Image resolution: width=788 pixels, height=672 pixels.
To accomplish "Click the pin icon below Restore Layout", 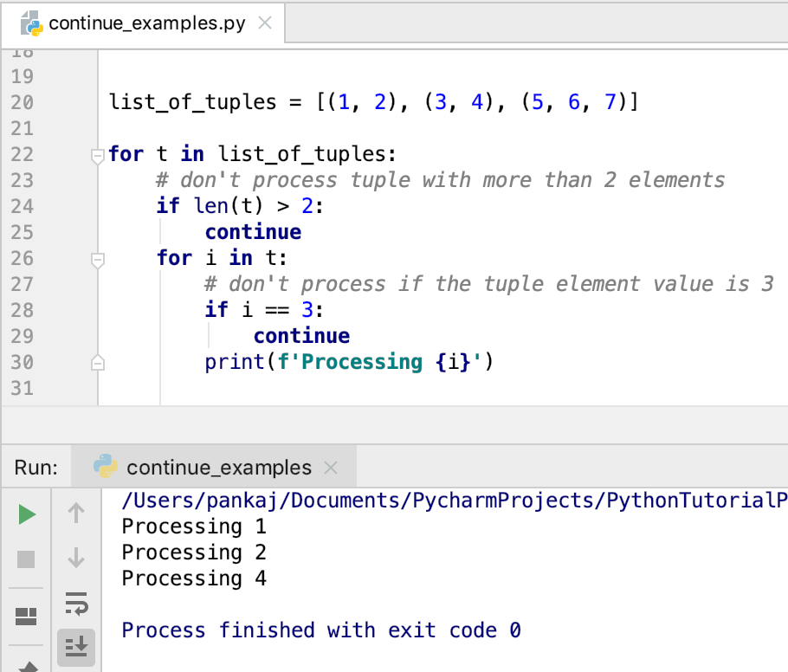I will pyautogui.click(x=27, y=665).
